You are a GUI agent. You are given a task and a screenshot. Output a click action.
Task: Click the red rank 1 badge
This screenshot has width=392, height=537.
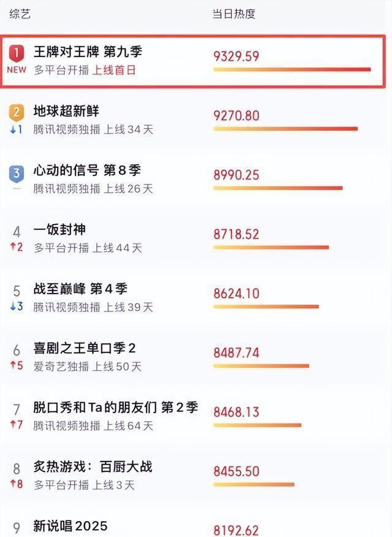click(x=17, y=53)
